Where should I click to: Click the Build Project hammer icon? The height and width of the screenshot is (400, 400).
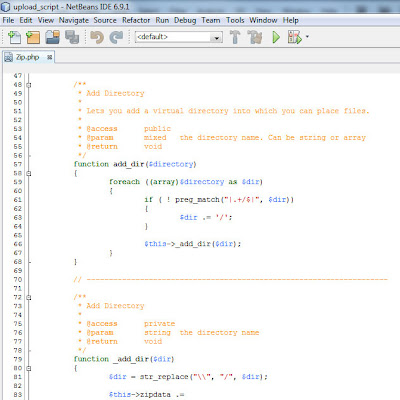pyautogui.click(x=235, y=37)
